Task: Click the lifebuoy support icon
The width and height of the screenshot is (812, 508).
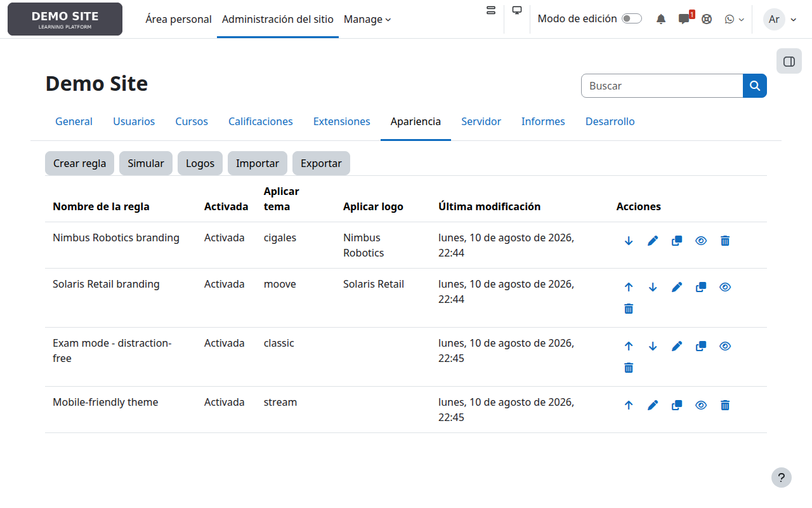Action: pos(707,19)
